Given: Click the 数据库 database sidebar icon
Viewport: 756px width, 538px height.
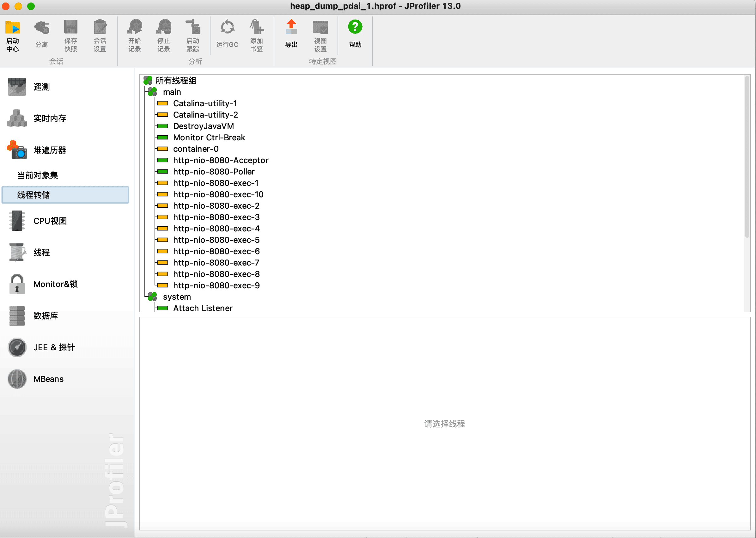Looking at the screenshot, I should point(17,316).
